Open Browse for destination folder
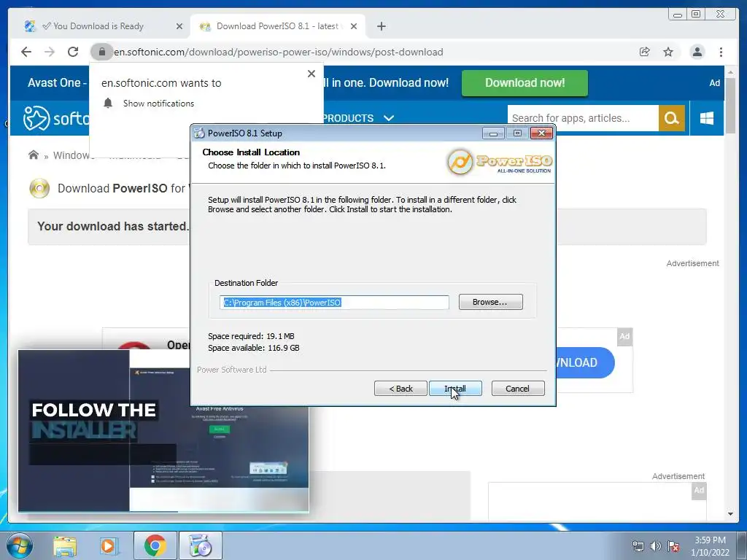 click(490, 302)
